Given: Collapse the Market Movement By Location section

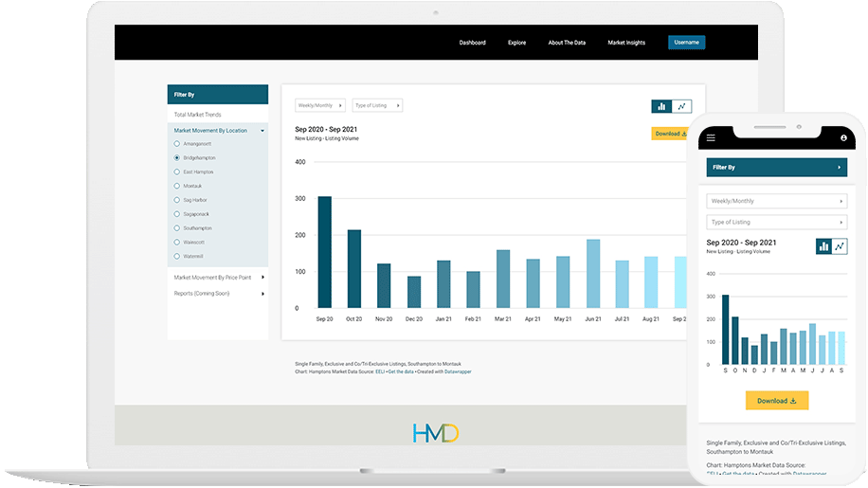Looking at the screenshot, I should point(217,130).
